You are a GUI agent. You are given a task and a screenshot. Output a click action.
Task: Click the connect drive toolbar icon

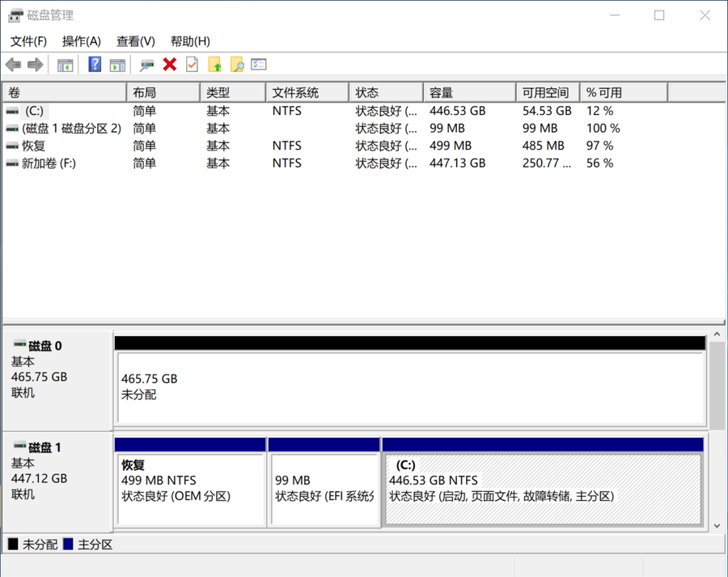click(x=146, y=65)
